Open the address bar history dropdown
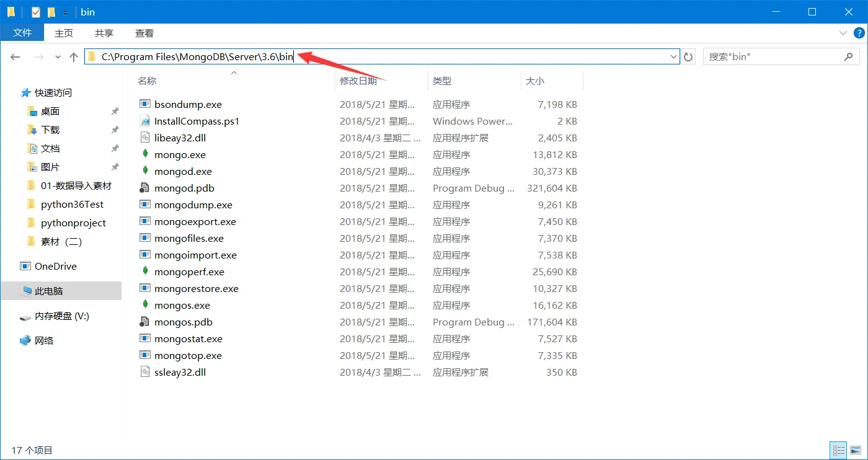The width and height of the screenshot is (868, 460). pos(673,57)
